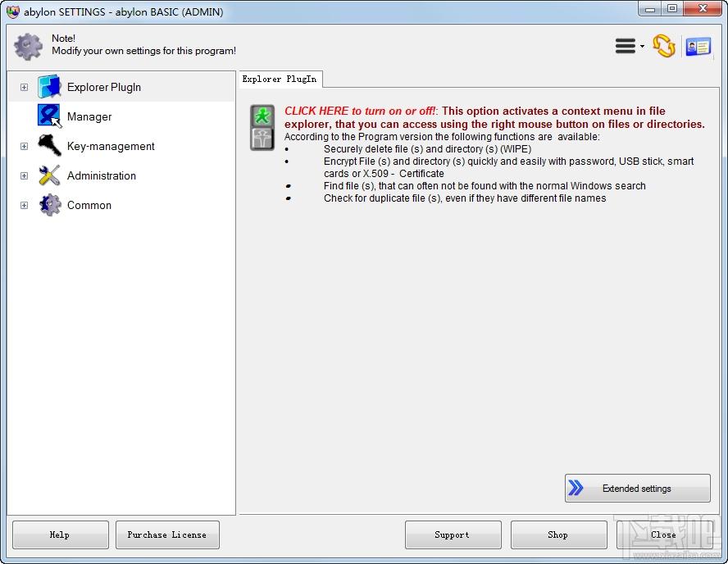Select Explorer PlugIn in the tree
The width and height of the screenshot is (728, 564).
click(104, 87)
